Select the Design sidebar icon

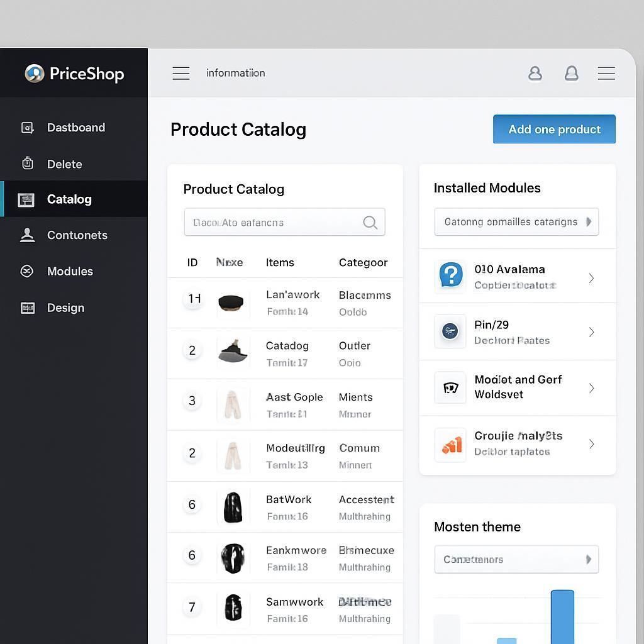click(28, 308)
